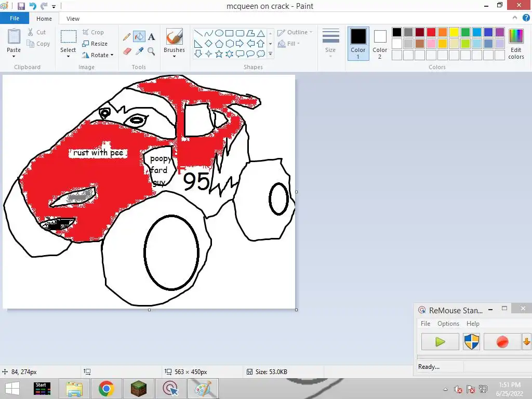Switch to the View tab
The width and height of the screenshot is (532, 399).
tap(73, 19)
